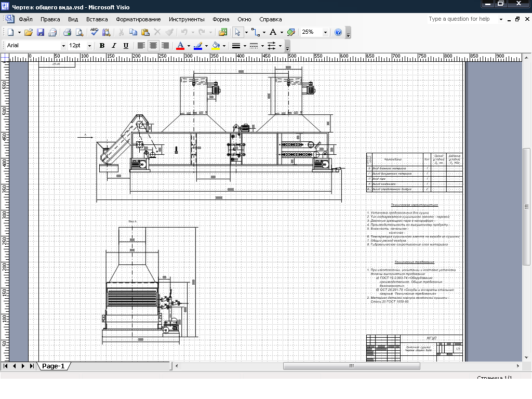Open the Окно menu
The height and width of the screenshot is (399, 532).
(244, 19)
